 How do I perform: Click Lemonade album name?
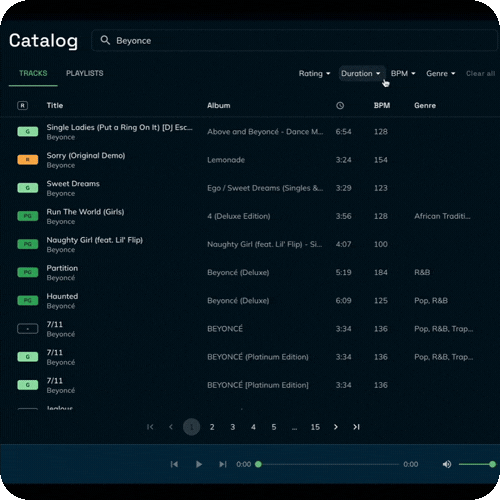coord(226,160)
